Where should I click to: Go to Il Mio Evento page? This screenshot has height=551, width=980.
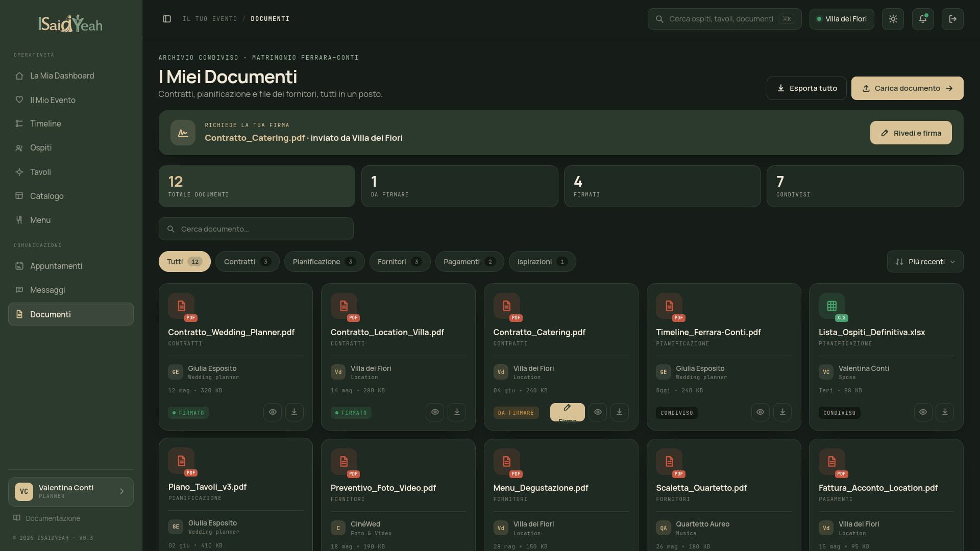pos(71,100)
